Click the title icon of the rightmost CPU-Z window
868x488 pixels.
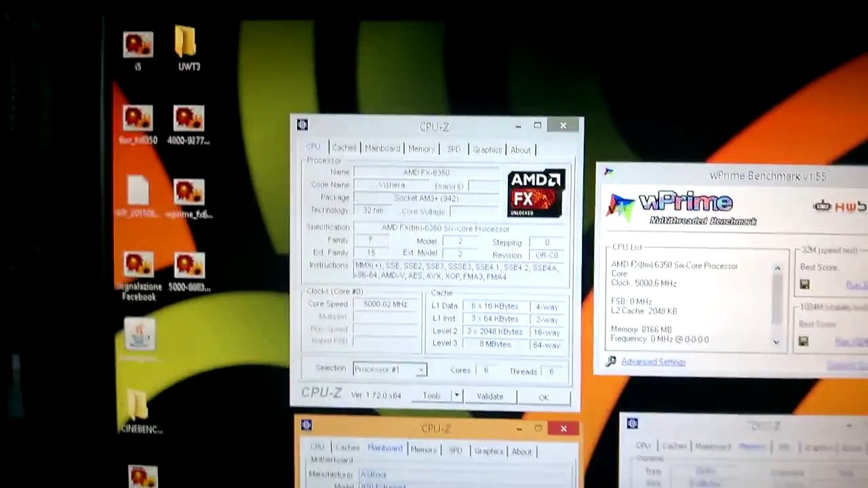click(632, 424)
